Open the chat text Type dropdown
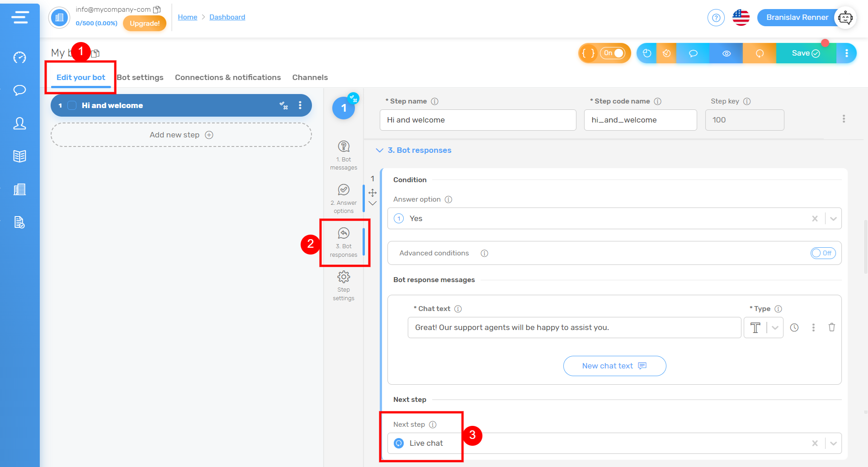Image resolution: width=868 pixels, height=467 pixels. click(775, 328)
